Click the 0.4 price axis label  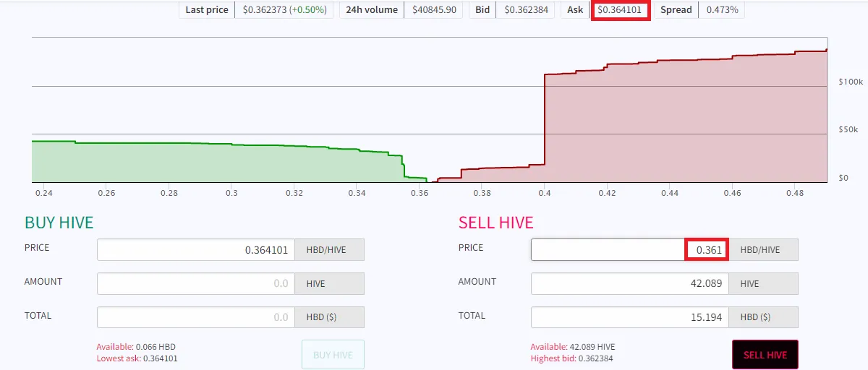point(545,194)
